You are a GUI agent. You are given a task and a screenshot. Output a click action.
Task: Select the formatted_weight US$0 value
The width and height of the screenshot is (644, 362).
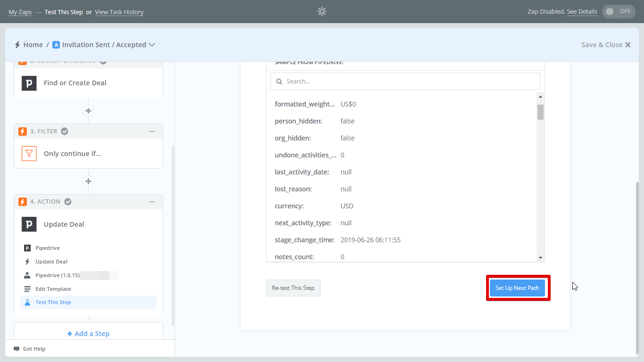[x=348, y=104]
